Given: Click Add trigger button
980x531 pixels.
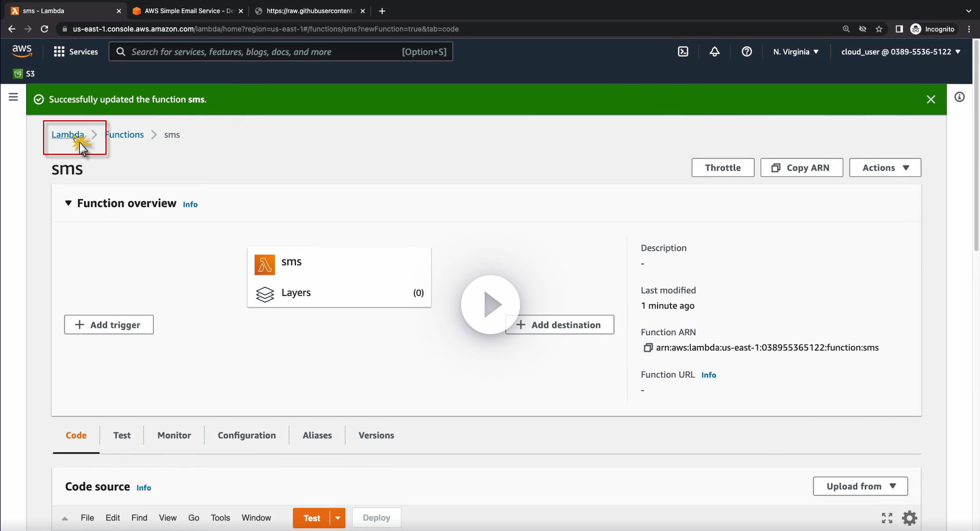Looking at the screenshot, I should click(109, 325).
